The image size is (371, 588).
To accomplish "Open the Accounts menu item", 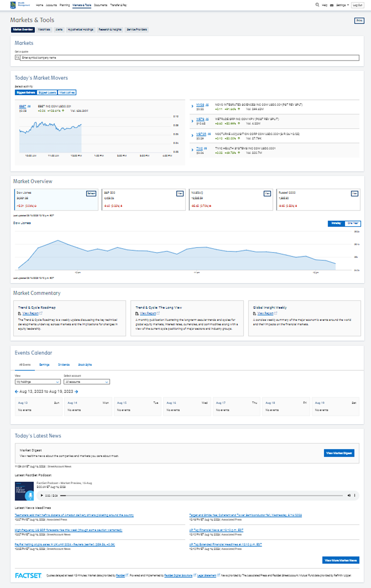I will 51,5.
